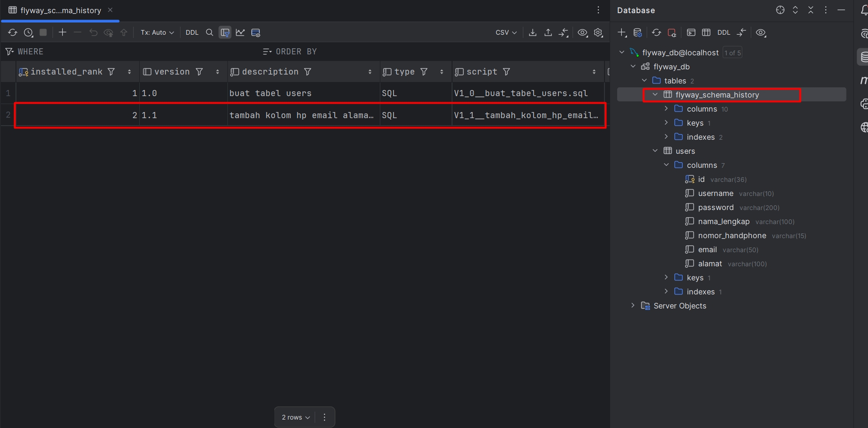This screenshot has height=428, width=868.
Task: Click Collapse All in Database panel
Action: [811, 10]
